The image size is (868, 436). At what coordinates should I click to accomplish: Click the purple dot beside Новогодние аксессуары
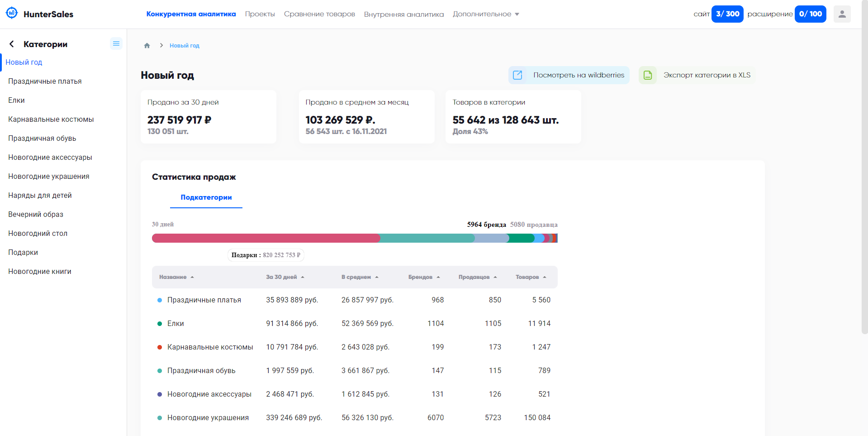pos(160,394)
